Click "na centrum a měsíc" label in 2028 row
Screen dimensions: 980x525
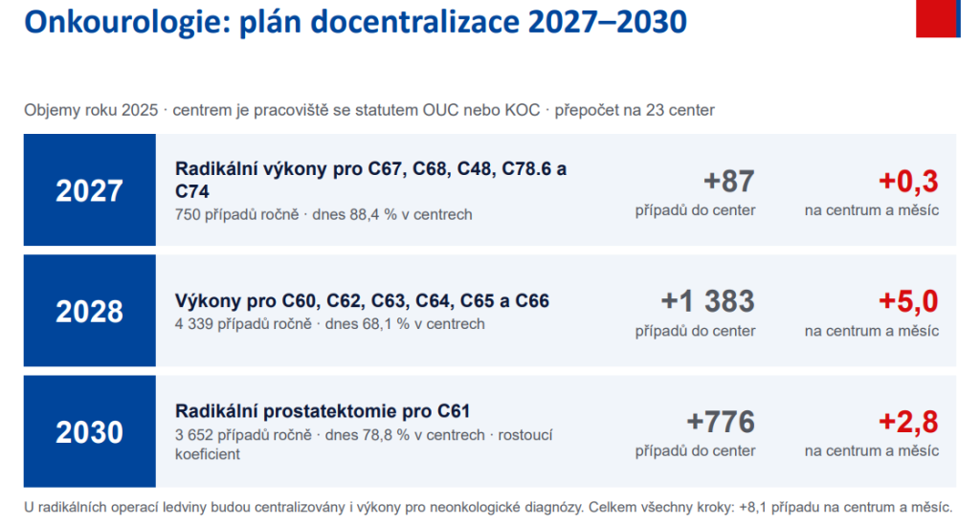(871, 331)
